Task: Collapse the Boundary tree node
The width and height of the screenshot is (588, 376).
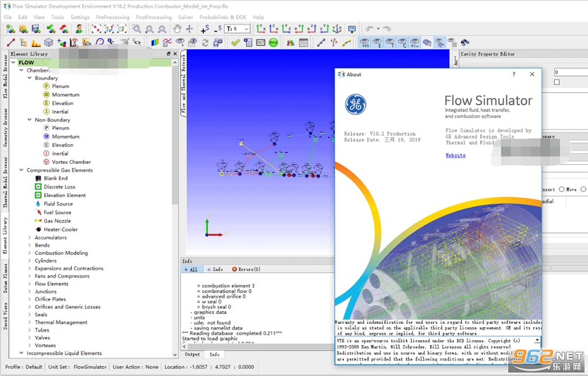Action: 30,78
